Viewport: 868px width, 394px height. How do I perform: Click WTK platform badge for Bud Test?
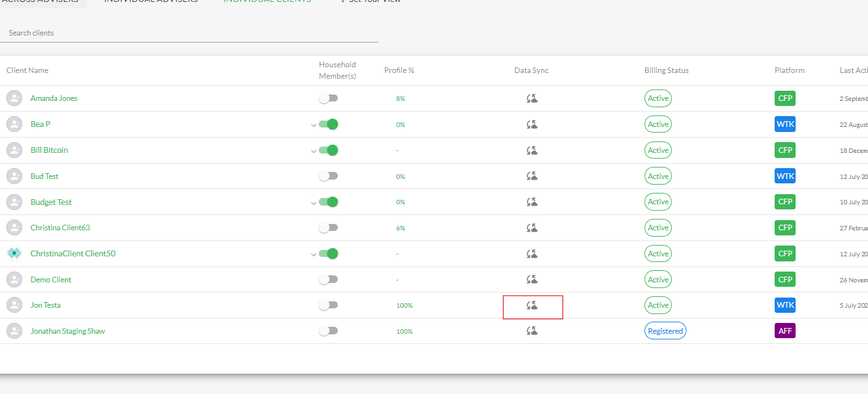pos(785,176)
